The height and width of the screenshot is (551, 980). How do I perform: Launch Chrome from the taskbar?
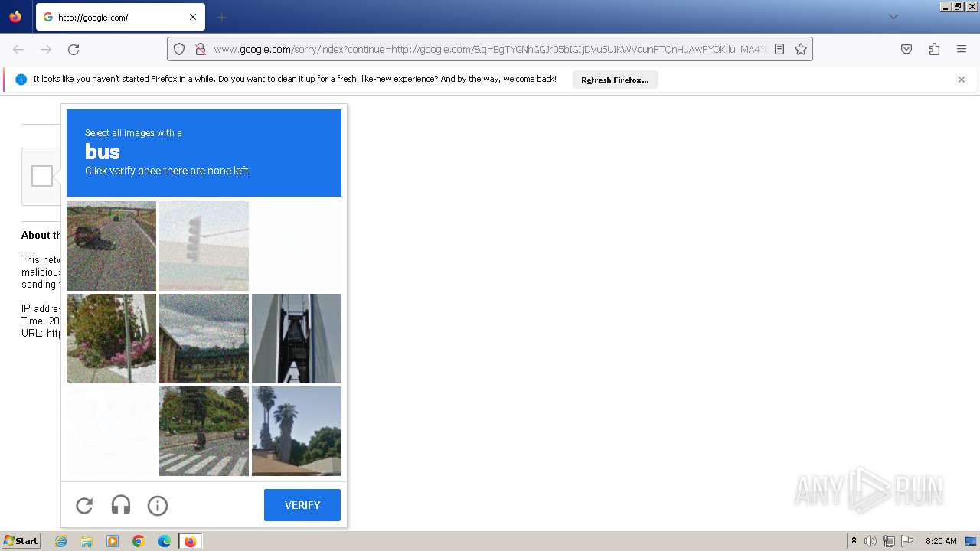pyautogui.click(x=139, y=541)
